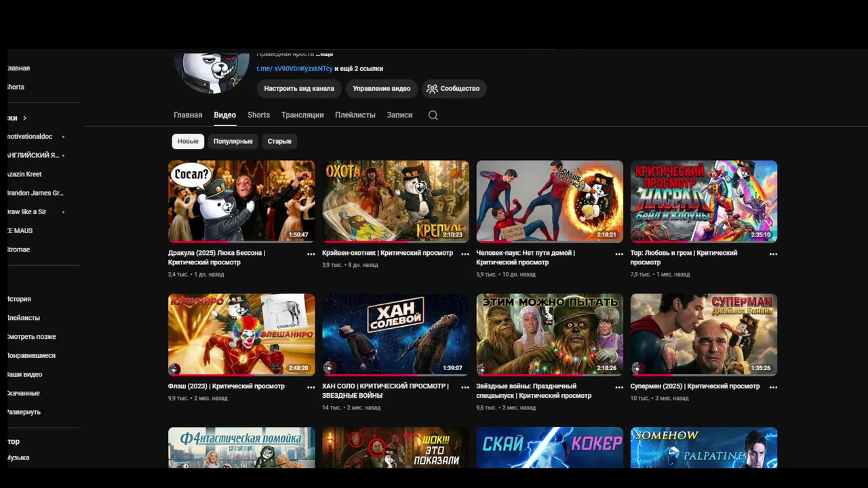Open Главная in the left sidebar

(x=19, y=68)
